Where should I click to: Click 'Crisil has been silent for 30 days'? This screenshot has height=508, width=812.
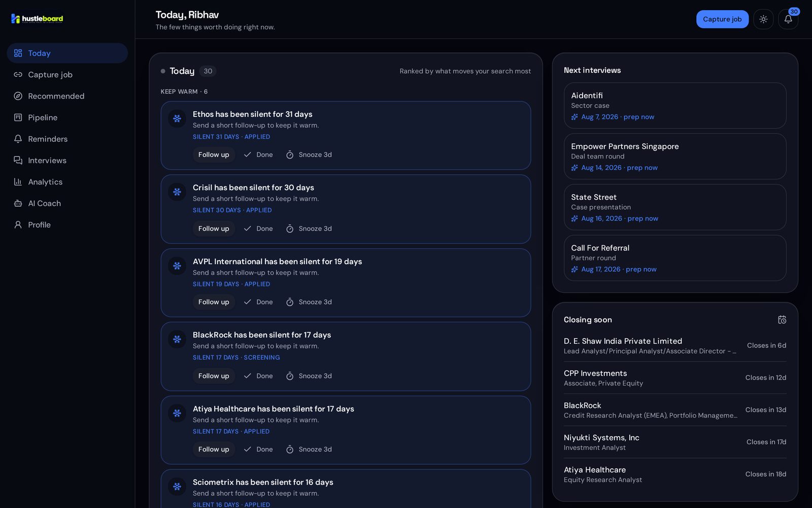point(253,187)
